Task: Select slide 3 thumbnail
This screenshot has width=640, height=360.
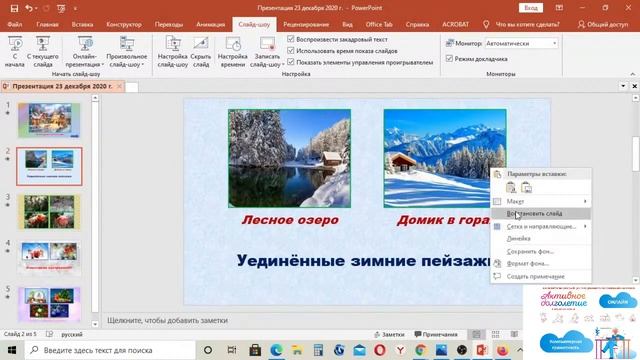Action: (49, 212)
